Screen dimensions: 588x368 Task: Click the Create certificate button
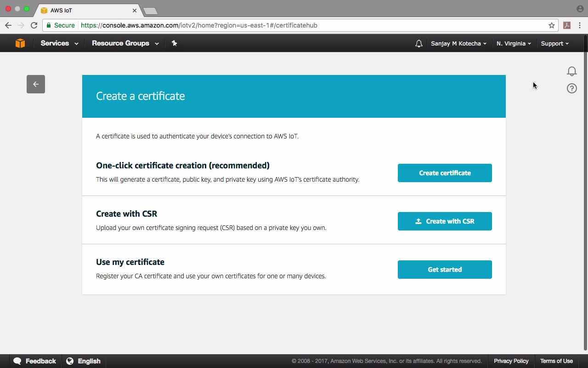[x=445, y=173]
